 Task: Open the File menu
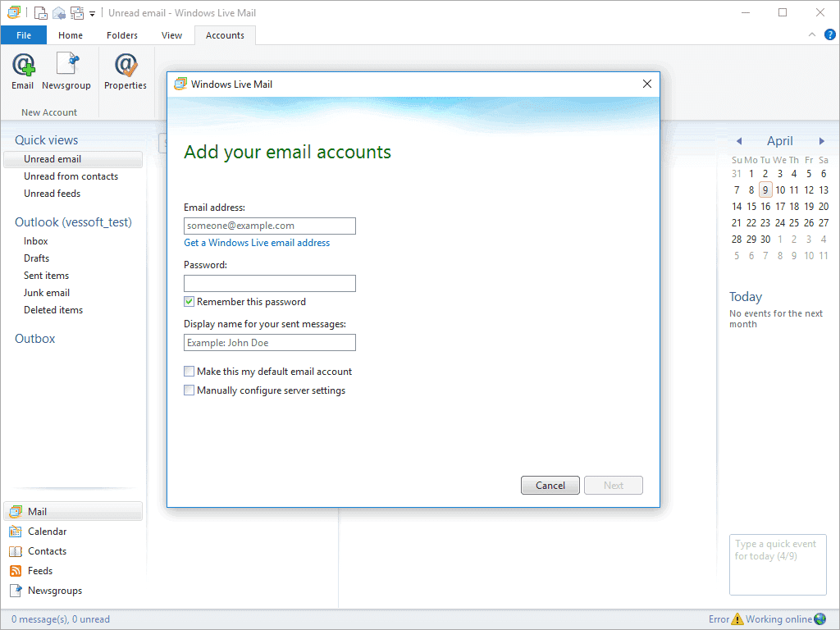(24, 35)
